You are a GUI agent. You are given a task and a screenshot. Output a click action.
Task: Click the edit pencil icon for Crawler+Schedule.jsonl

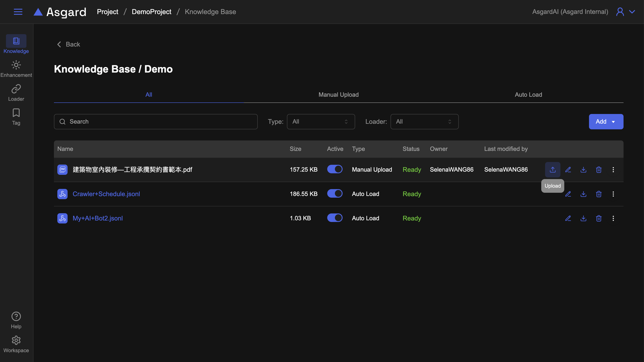coord(568,194)
